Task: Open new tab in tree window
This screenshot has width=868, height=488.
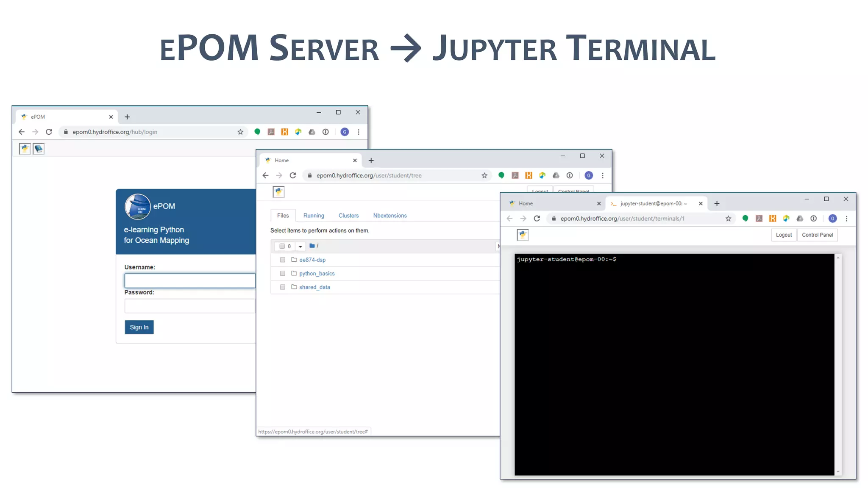Action: [371, 161]
